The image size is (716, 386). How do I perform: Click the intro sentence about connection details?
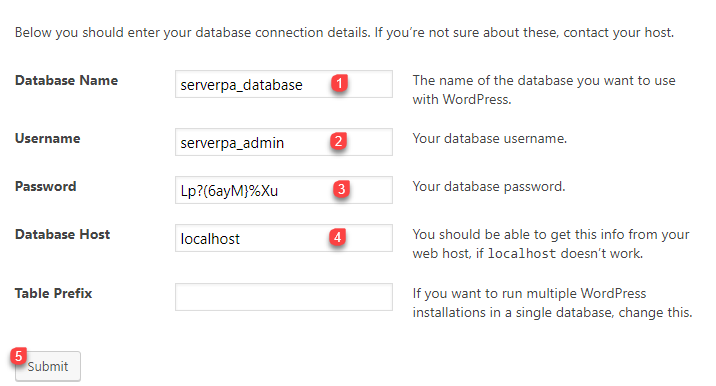tap(344, 32)
